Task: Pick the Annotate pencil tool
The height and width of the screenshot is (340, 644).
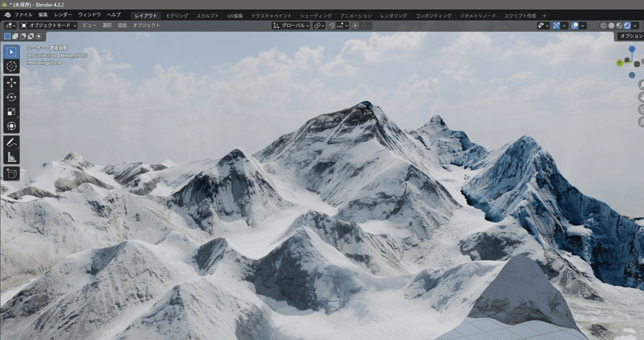Action: click(12, 142)
